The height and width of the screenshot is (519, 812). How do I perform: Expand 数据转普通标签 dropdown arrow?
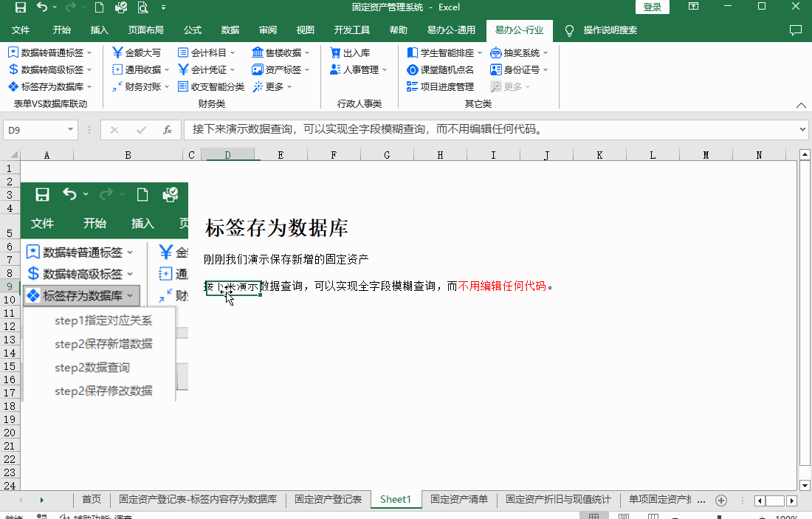pos(89,53)
